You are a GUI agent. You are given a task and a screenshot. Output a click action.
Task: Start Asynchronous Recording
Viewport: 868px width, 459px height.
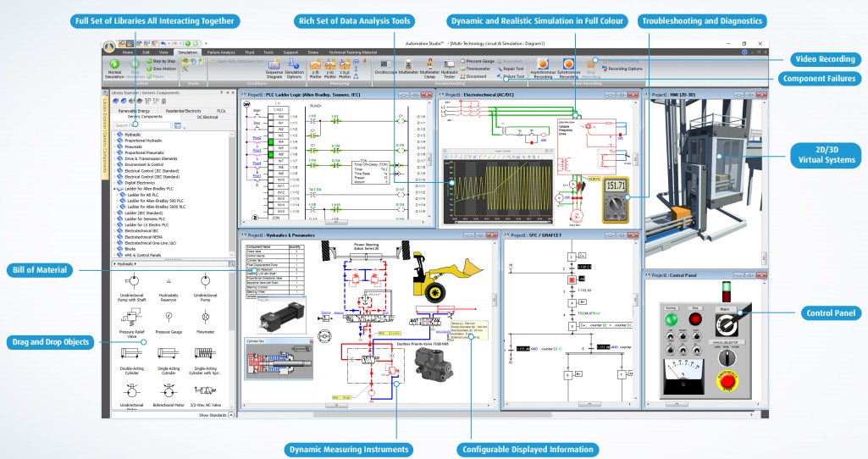(543, 66)
